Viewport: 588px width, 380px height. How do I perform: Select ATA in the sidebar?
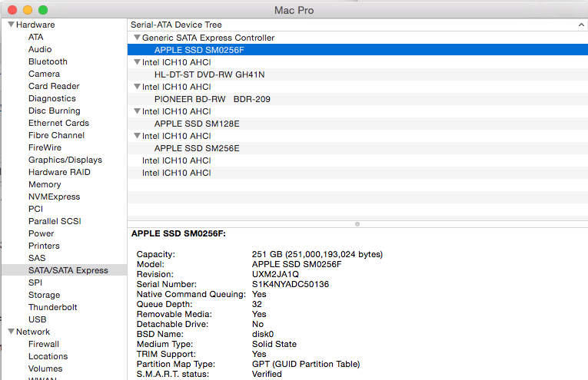pyautogui.click(x=35, y=37)
